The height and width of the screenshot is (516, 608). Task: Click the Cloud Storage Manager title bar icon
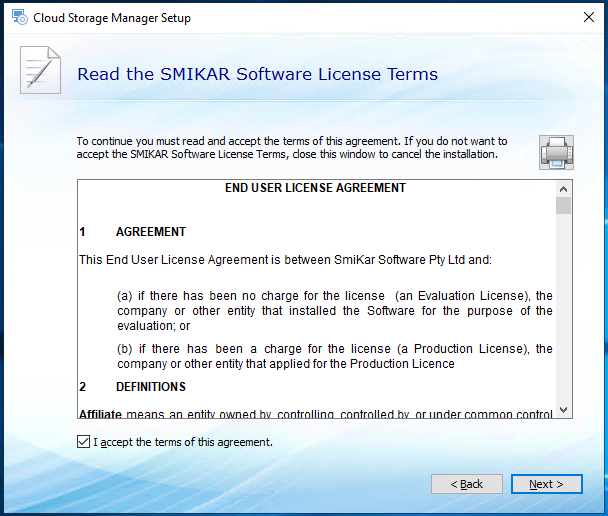pos(19,17)
